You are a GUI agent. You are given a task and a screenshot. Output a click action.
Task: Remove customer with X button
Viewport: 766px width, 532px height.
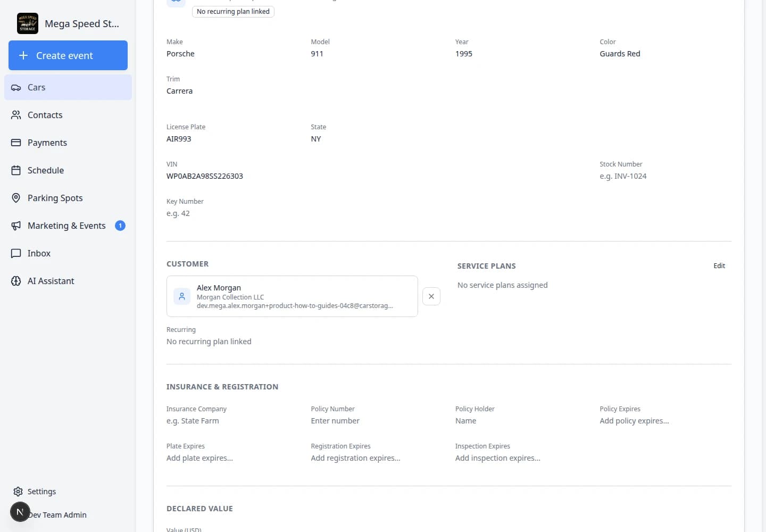pyautogui.click(x=431, y=296)
